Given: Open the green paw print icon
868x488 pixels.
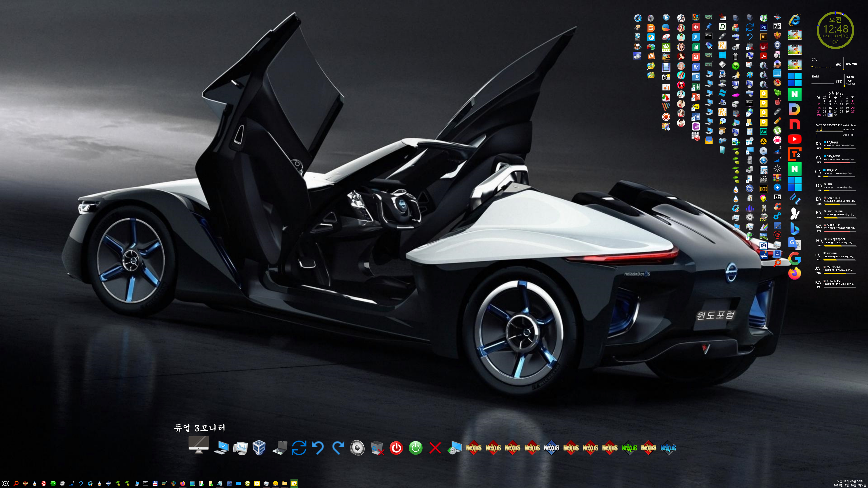Looking at the screenshot, I should coord(666,47).
